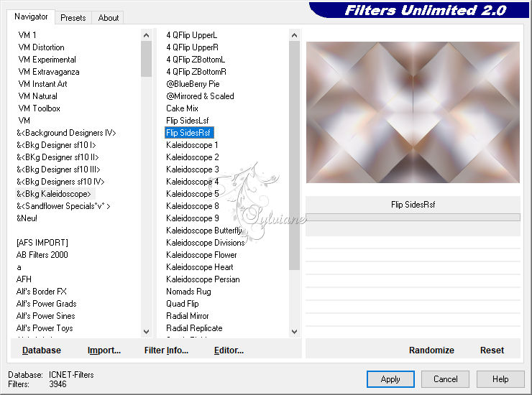The width and height of the screenshot is (532, 395).
Task: Click down arrow of category list scrollbar
Action: (146, 332)
